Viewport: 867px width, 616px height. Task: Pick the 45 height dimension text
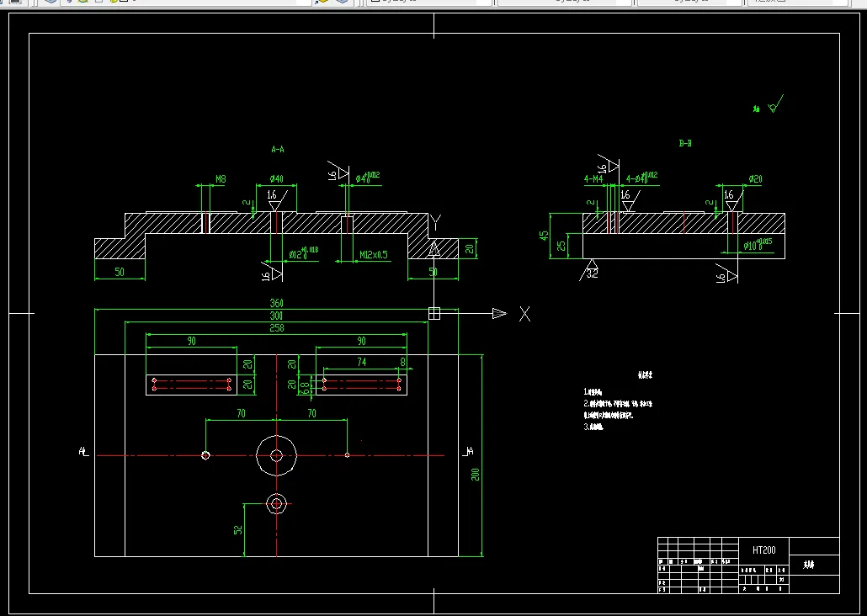(x=544, y=236)
